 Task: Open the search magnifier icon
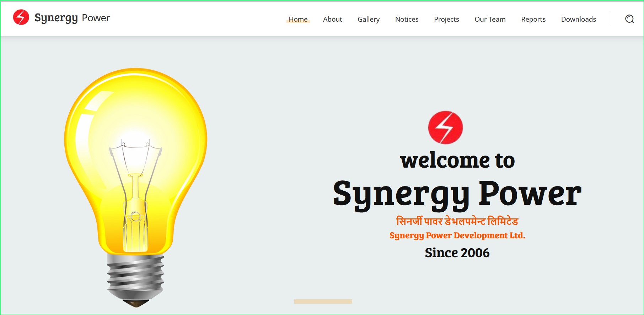pos(629,19)
